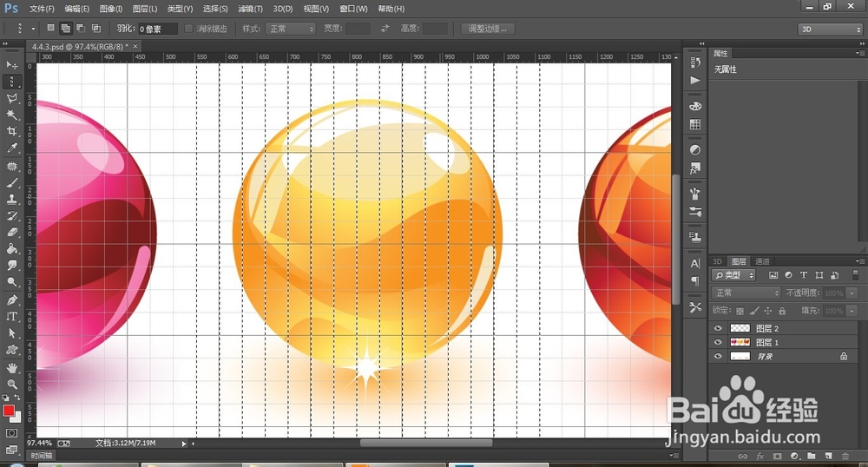Select the Polygonal Lasso tool
The image size is (868, 467).
point(11,98)
